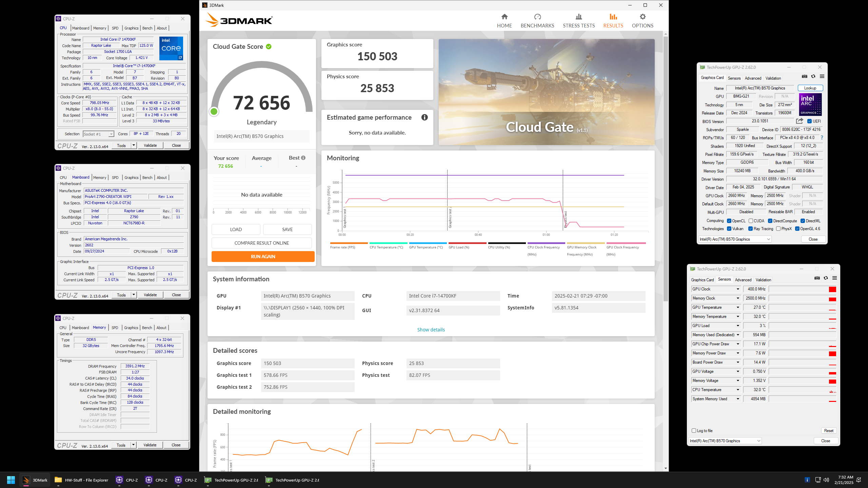Toggle the DirectML checkbox
Screen dimensions: 868x488
click(x=803, y=221)
